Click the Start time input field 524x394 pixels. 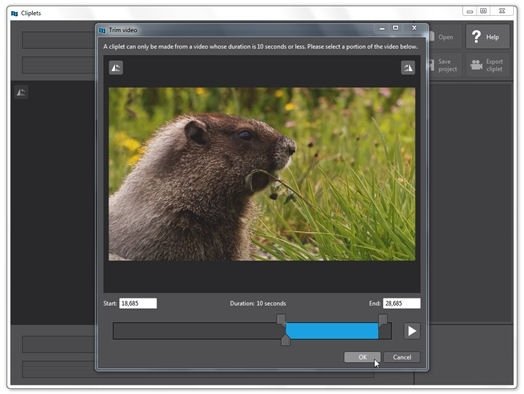click(138, 303)
